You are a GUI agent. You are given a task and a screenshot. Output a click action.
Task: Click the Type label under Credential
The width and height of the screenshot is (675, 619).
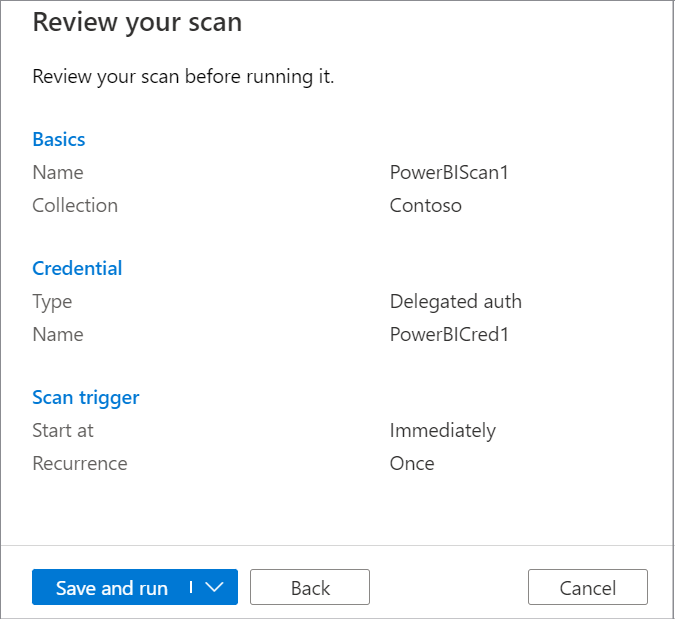52,301
